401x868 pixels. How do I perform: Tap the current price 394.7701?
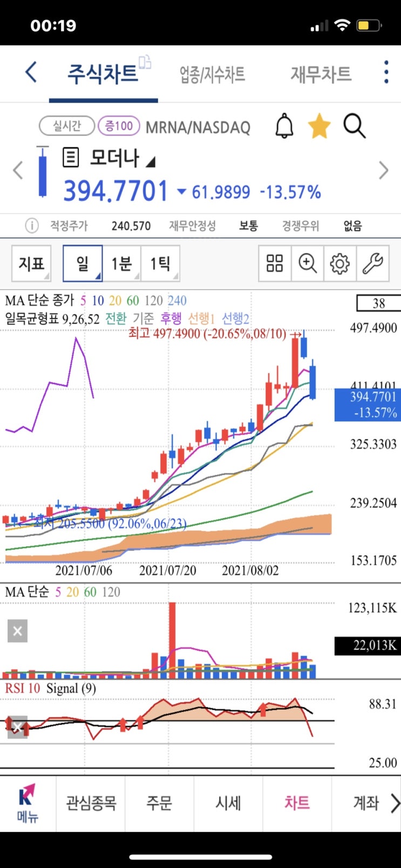point(116,191)
